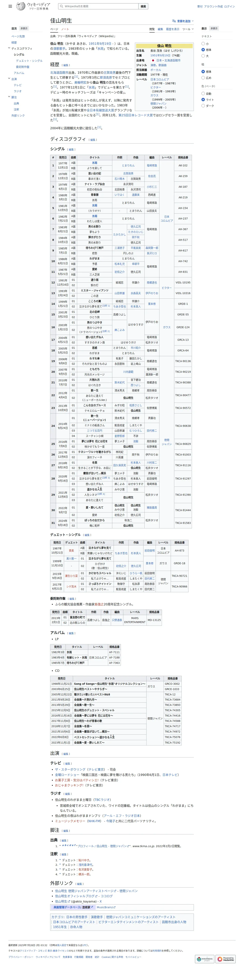244x980 pixels.
Task: Open 徳間ジャパン link in infobox
Action: (158, 104)
